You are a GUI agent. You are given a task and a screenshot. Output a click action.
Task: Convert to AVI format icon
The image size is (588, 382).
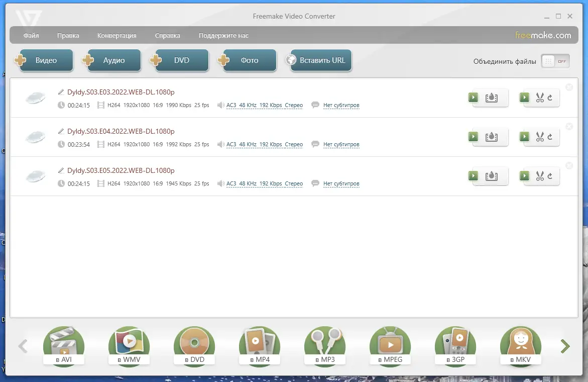click(64, 346)
